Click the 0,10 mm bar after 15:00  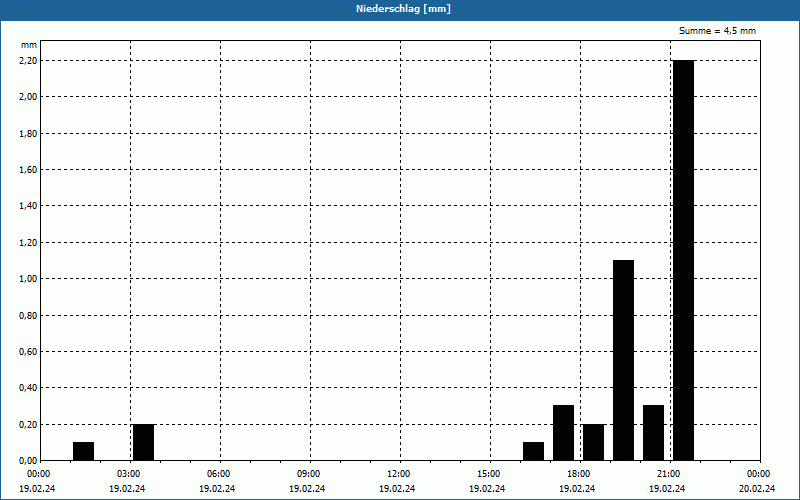tap(533, 452)
